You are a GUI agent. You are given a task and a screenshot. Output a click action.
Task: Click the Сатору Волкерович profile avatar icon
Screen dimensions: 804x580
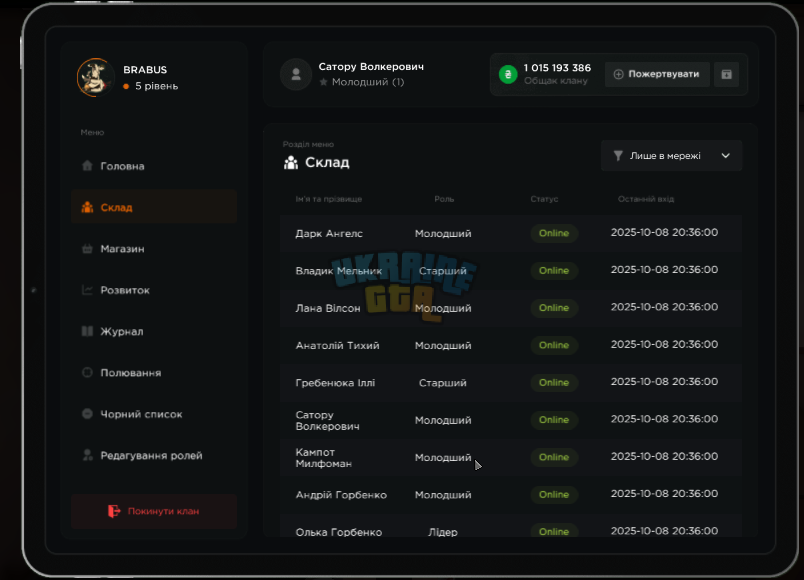296,74
